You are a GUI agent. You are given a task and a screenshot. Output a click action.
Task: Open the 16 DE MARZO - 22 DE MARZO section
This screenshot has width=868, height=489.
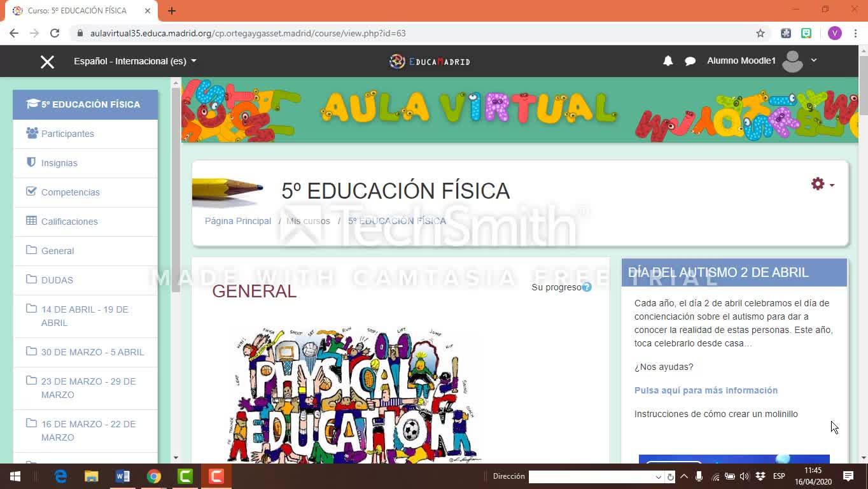point(85,430)
